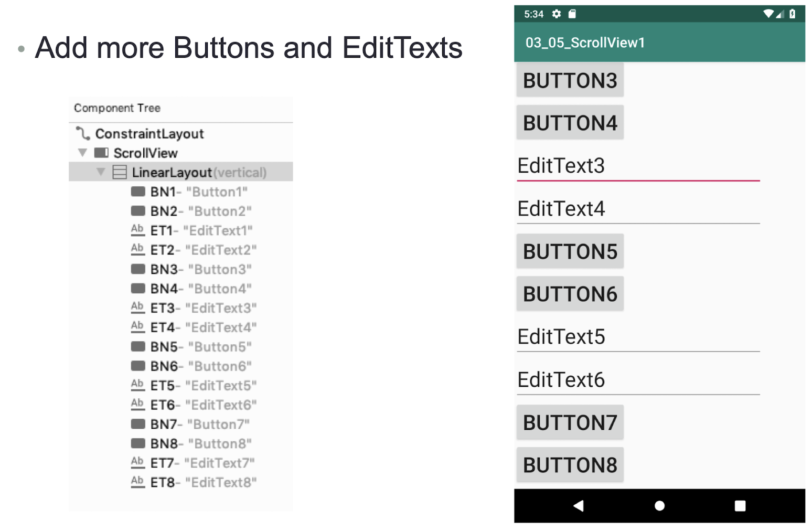812x530 pixels.
Task: Click the 03_05_ScrollView1 app title
Action: (x=585, y=43)
